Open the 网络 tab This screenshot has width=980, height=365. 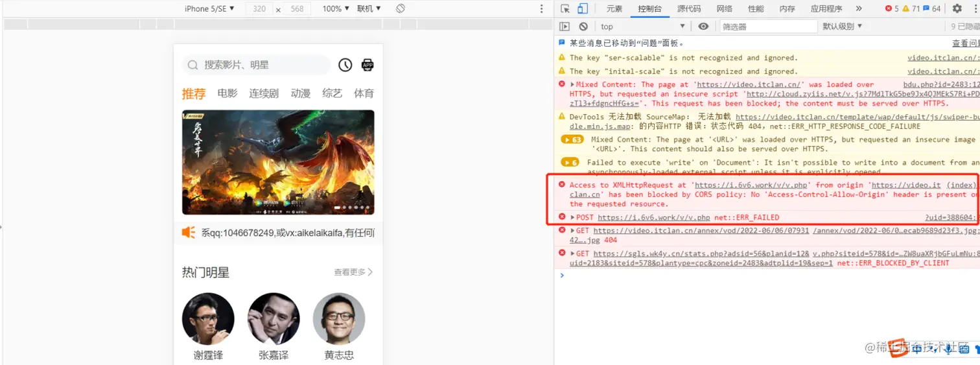pos(725,8)
